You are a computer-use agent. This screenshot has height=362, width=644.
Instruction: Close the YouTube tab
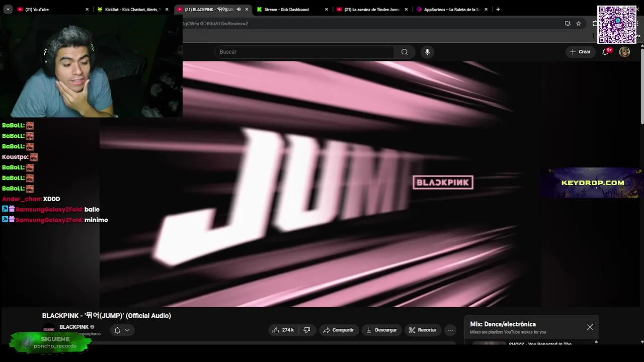[87, 10]
